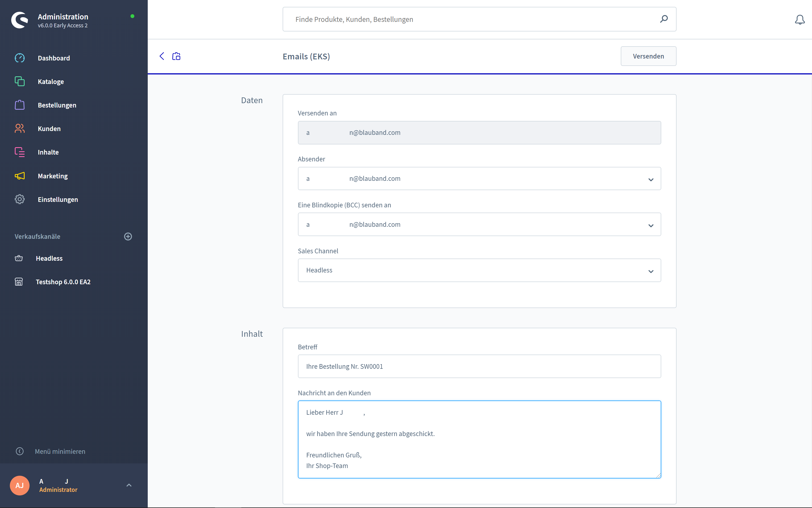Click the Bestellungen bag icon

pyautogui.click(x=19, y=105)
